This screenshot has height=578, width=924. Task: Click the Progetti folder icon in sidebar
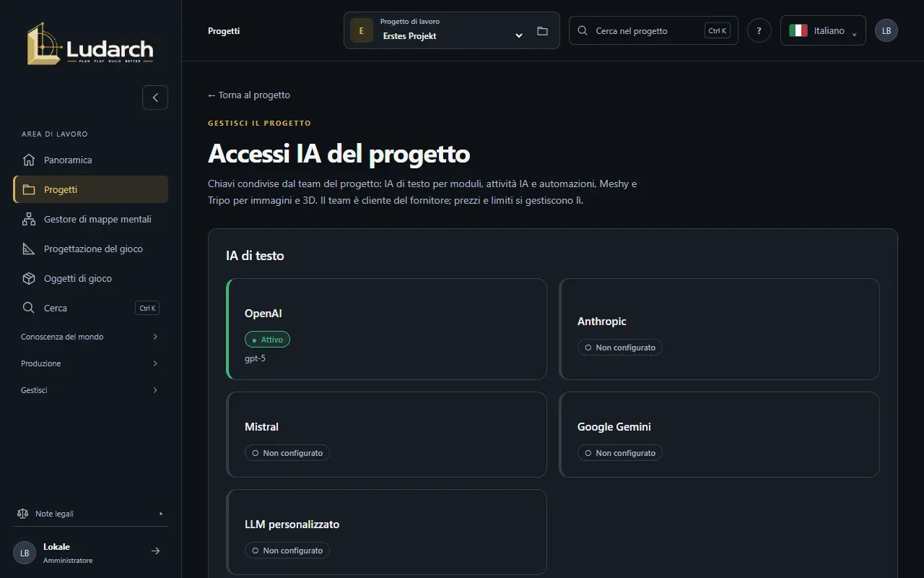(29, 189)
